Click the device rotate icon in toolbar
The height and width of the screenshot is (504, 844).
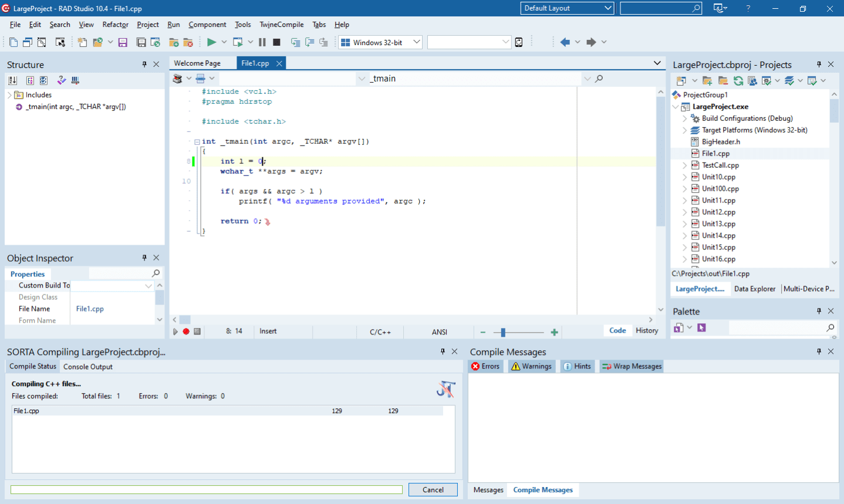(x=519, y=42)
